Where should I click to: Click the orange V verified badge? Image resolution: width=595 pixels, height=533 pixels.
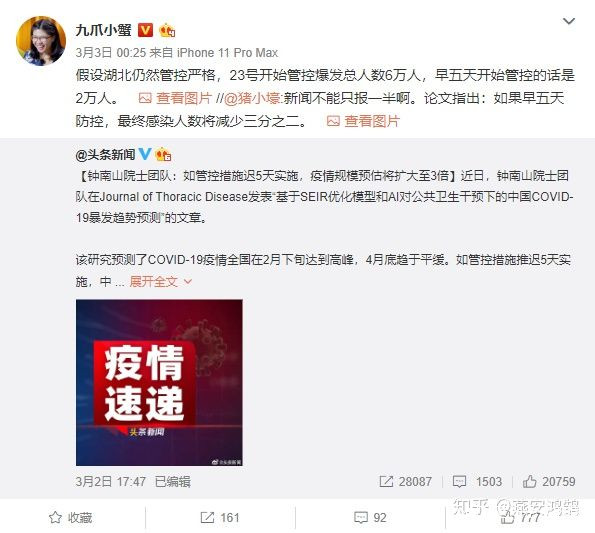[x=145, y=30]
